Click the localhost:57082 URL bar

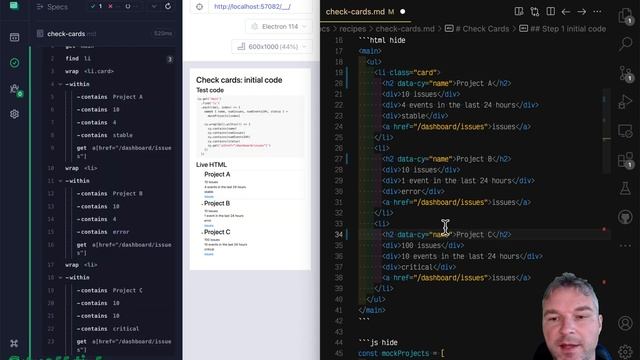coord(260,7)
